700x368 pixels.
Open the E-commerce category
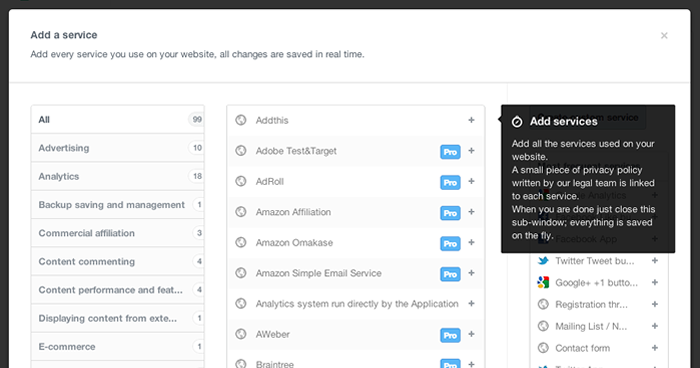point(118,347)
